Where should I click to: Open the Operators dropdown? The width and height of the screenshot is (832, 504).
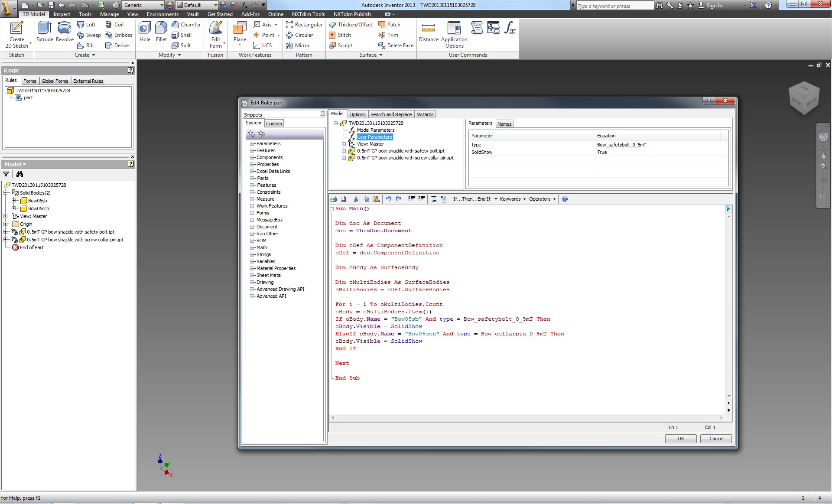coord(542,199)
